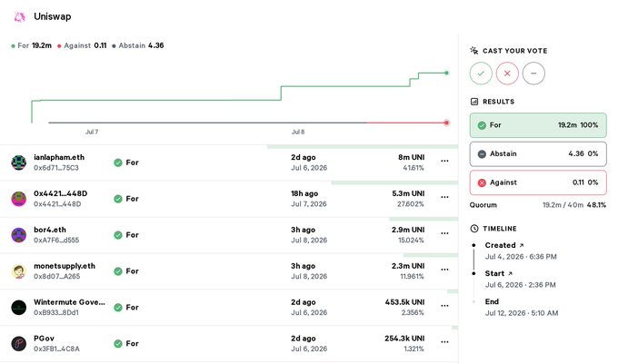
Task: Open more options for bor4.eth vote
Action: click(x=444, y=233)
